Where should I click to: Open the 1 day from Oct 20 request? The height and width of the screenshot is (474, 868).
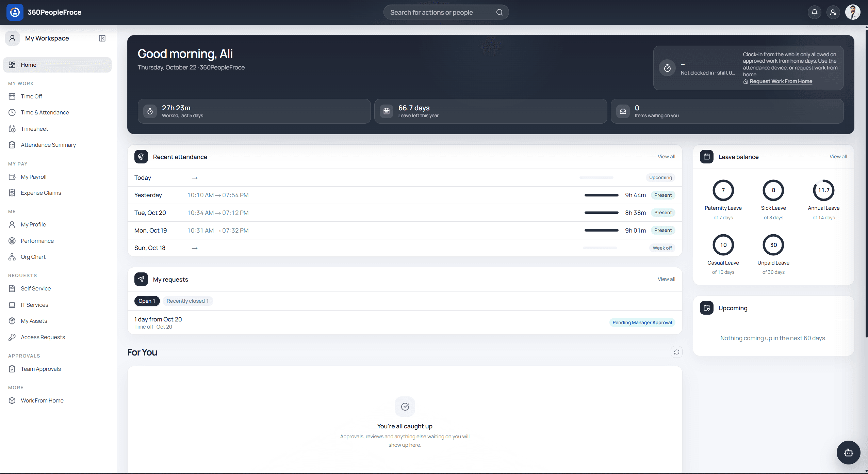(405, 322)
